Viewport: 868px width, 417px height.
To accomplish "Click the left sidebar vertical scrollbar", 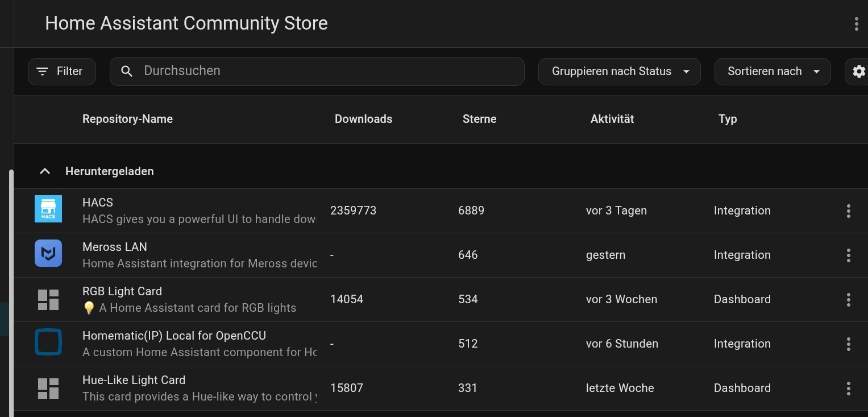I will click(10, 284).
